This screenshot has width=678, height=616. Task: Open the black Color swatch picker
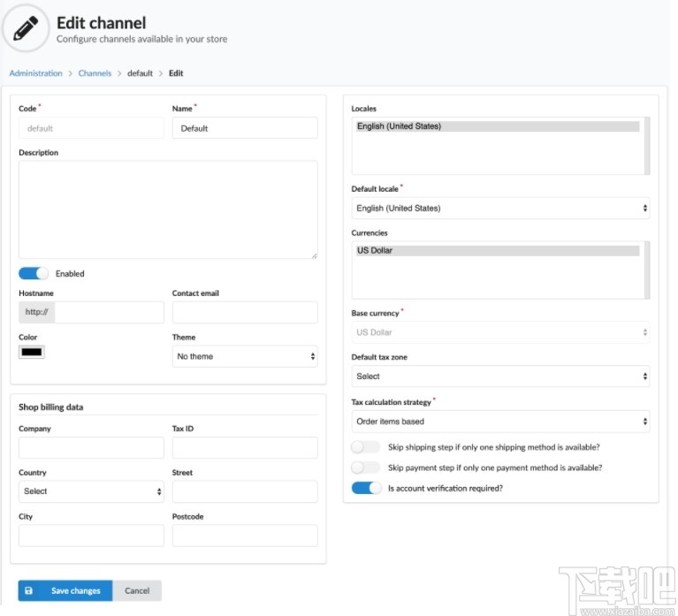click(32, 352)
